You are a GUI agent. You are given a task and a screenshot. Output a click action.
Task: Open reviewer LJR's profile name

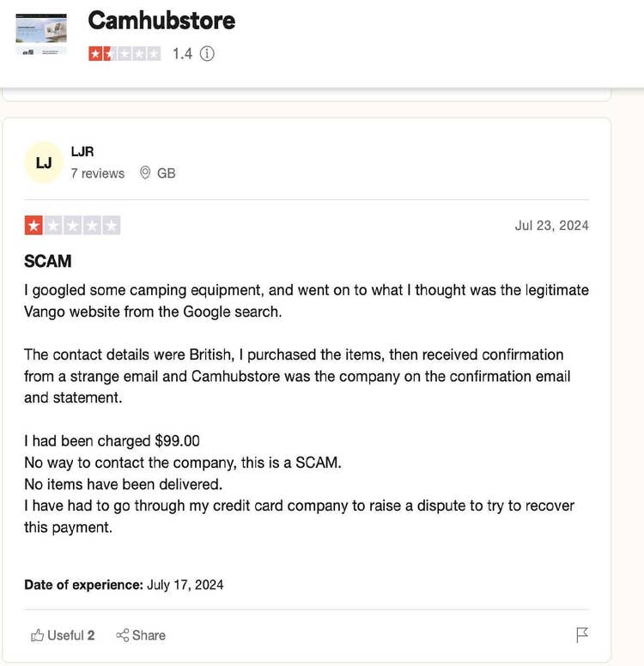(82, 152)
